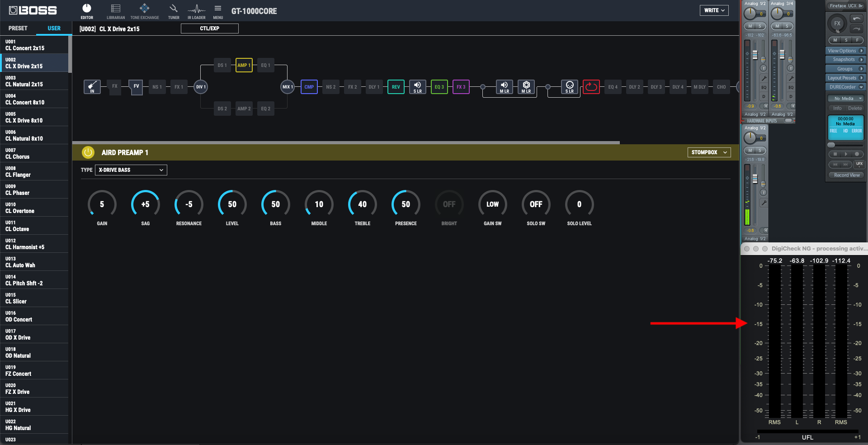Select patch U007 CL Chorus
Screen dimensions: 868x445
(34, 153)
